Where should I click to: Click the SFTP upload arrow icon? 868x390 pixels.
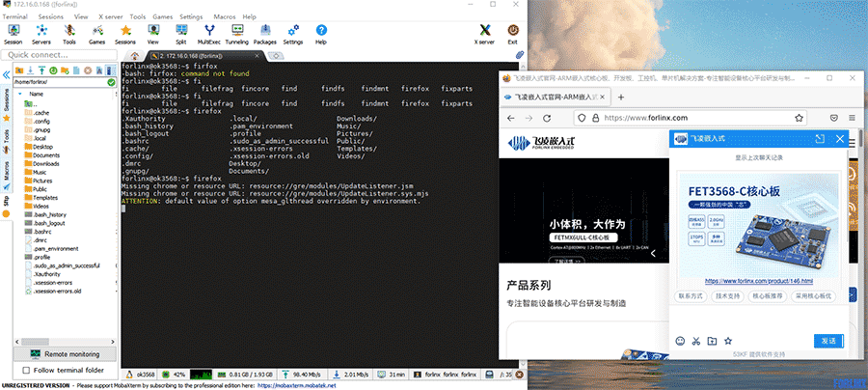tap(41, 70)
